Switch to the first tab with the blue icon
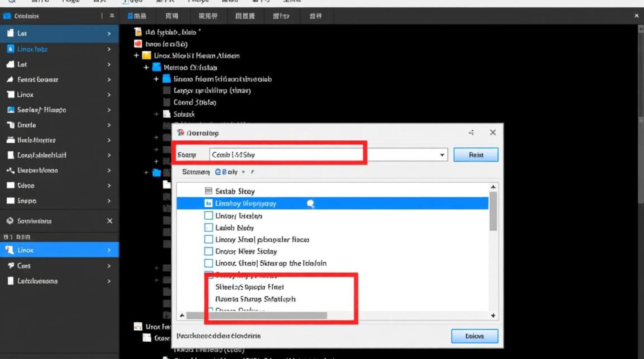This screenshot has height=359, width=644. [137, 16]
